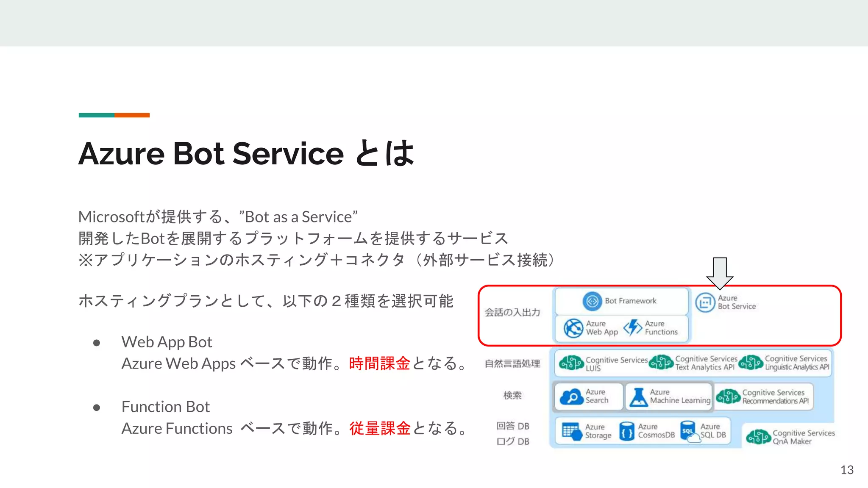
Task: Click the Azure Machine Learning flask icon
Action: (638, 397)
